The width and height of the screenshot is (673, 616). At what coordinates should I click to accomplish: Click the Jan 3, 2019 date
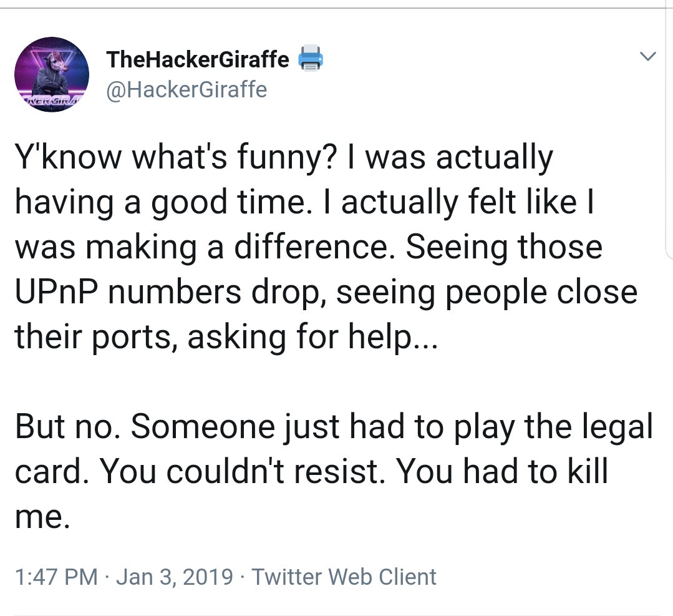(175, 577)
